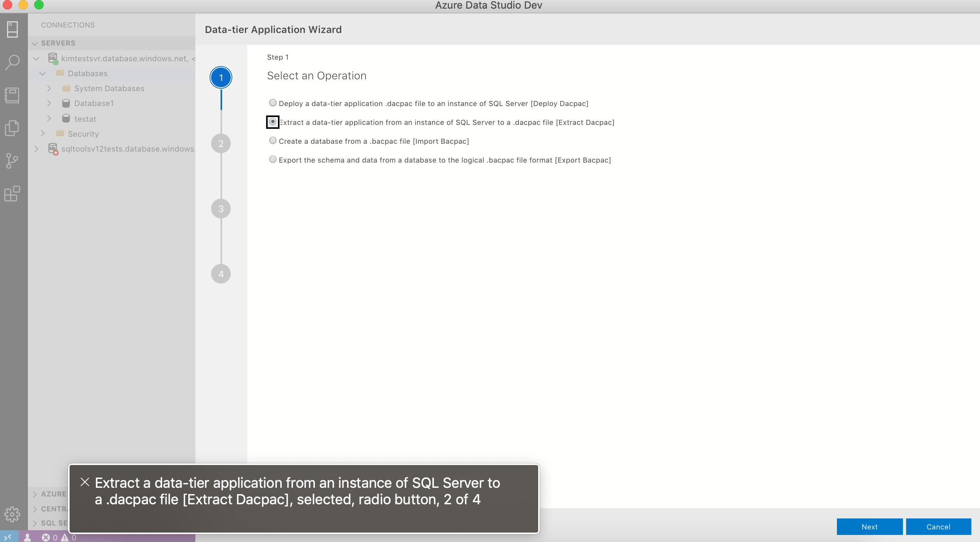
Task: Click the Next button
Action: tap(870, 527)
